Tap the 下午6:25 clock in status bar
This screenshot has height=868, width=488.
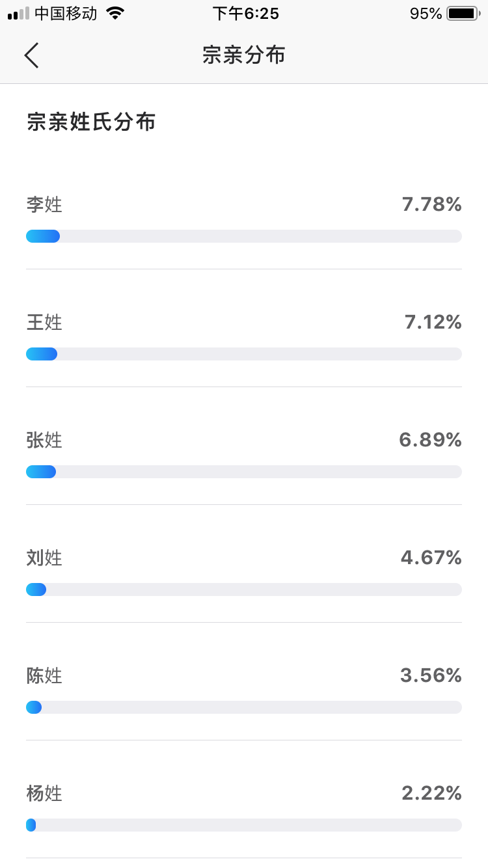[x=245, y=14]
